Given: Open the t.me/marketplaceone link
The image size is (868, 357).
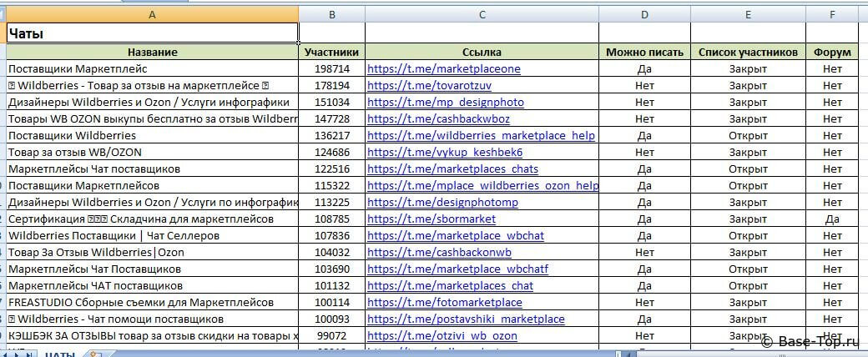Looking at the screenshot, I should tap(443, 68).
